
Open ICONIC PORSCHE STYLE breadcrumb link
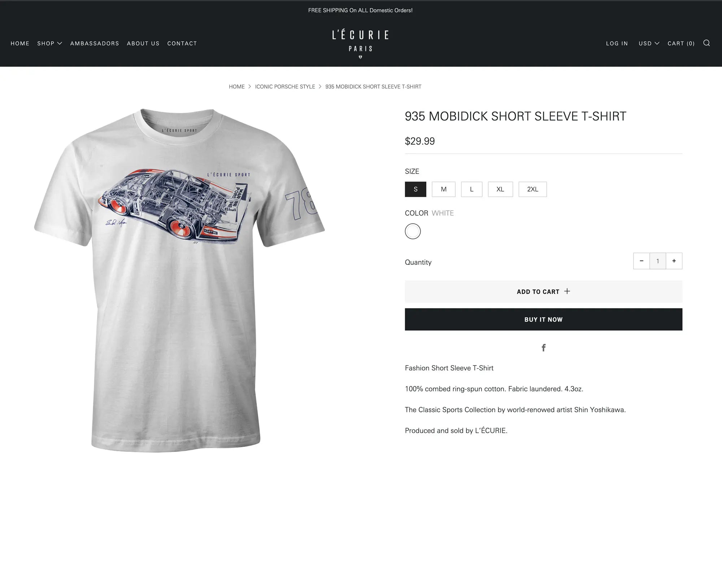click(285, 87)
